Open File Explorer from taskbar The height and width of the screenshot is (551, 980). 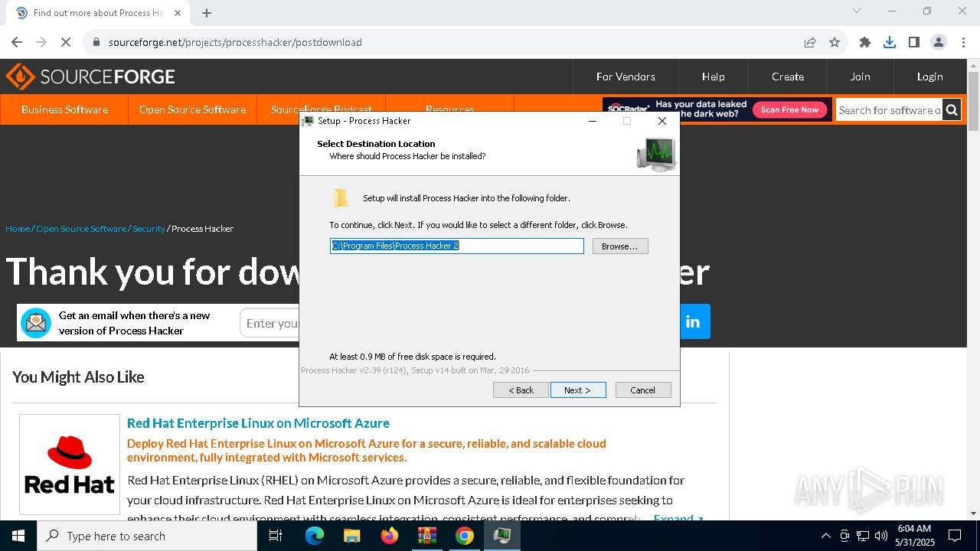tap(351, 536)
